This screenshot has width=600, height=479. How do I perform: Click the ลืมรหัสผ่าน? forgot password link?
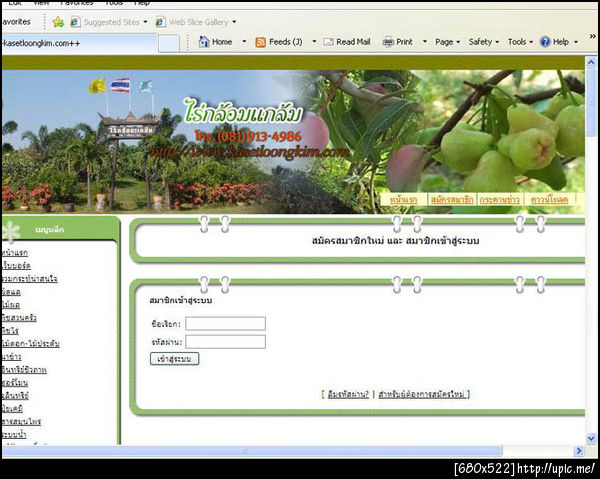[x=348, y=394]
